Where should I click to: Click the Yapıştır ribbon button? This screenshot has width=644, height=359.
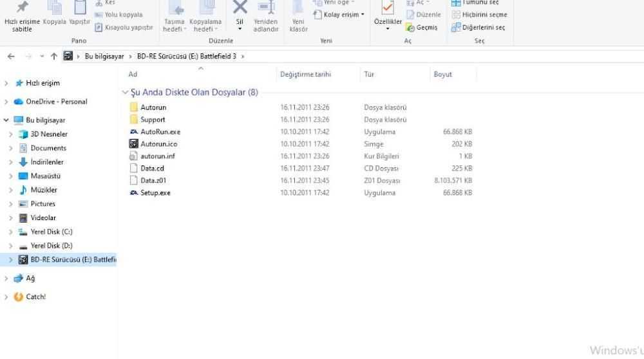(79, 14)
